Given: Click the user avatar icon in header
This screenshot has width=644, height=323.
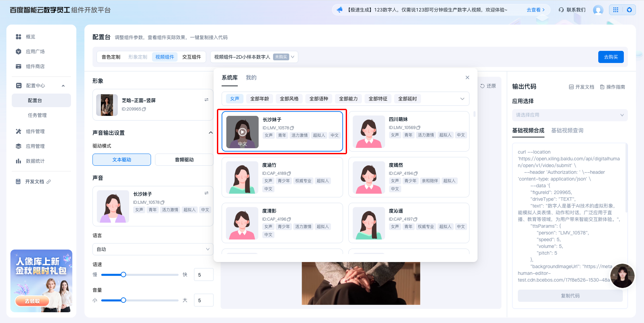Looking at the screenshot, I should click(598, 10).
